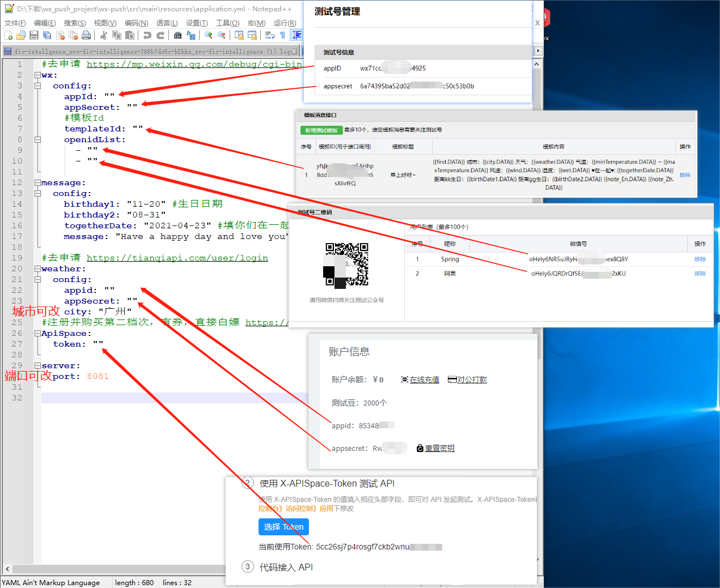Click the Print toolbar icon

[x=86, y=35]
